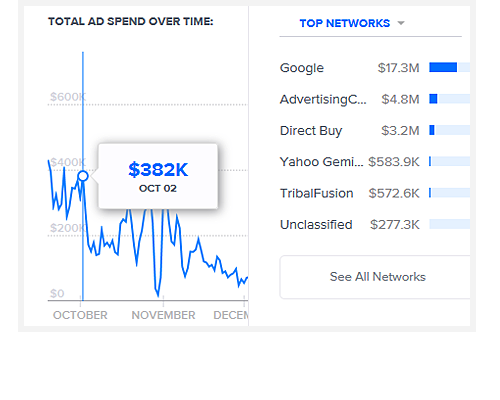Select the AdvertisingC... network entry
Viewport: 500px width, 400px height.
coord(375,99)
